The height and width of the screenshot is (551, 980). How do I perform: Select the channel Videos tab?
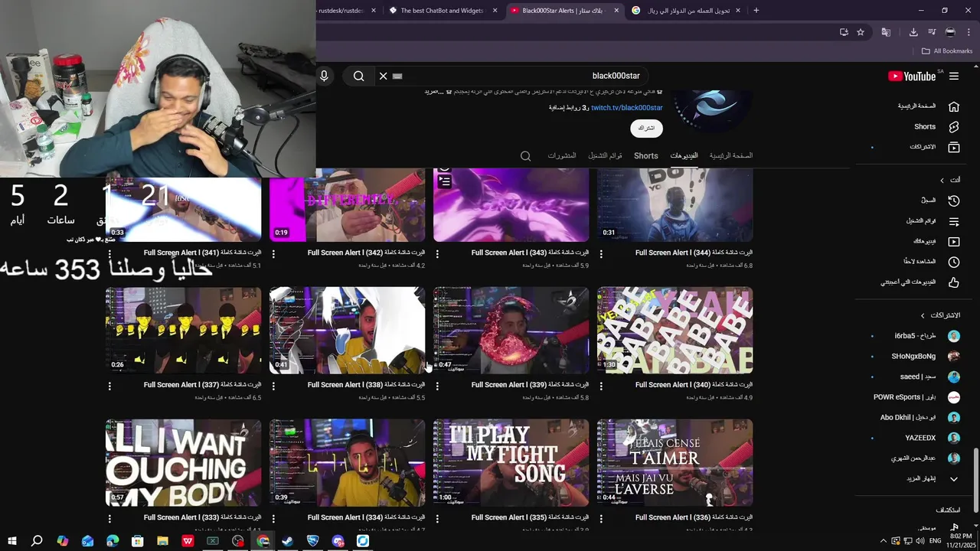tap(684, 155)
